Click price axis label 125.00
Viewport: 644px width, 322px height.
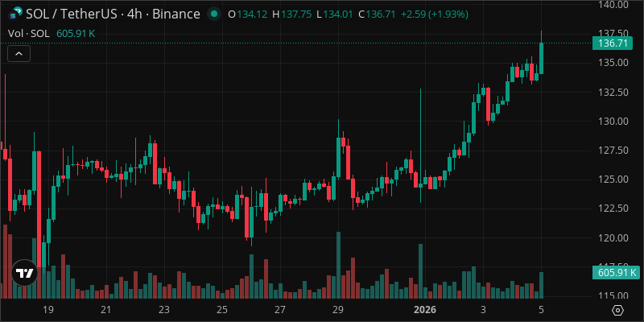[613, 180]
